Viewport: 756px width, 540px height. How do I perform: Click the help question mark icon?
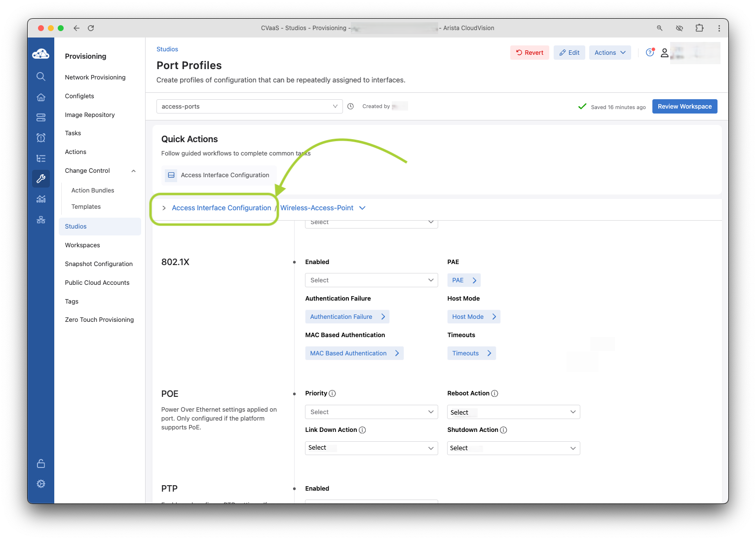click(x=650, y=53)
